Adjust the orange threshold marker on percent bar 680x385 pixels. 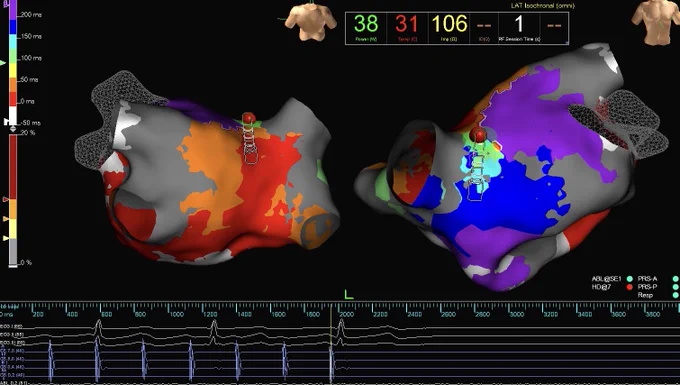(x=6, y=219)
